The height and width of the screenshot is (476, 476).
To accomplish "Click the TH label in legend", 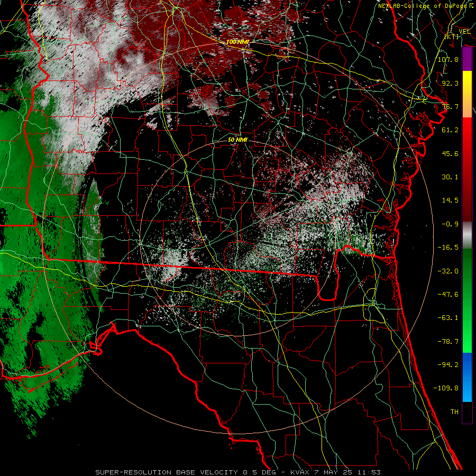I will click(454, 412).
